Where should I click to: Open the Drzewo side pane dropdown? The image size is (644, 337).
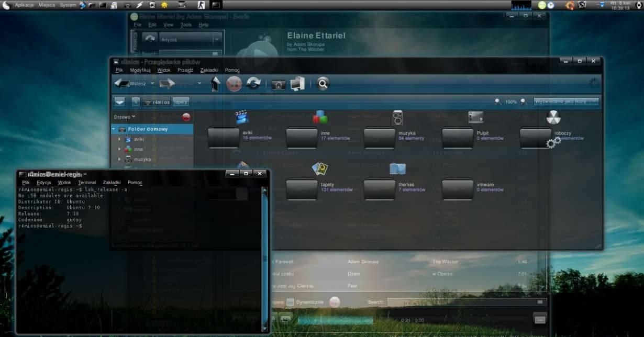125,117
